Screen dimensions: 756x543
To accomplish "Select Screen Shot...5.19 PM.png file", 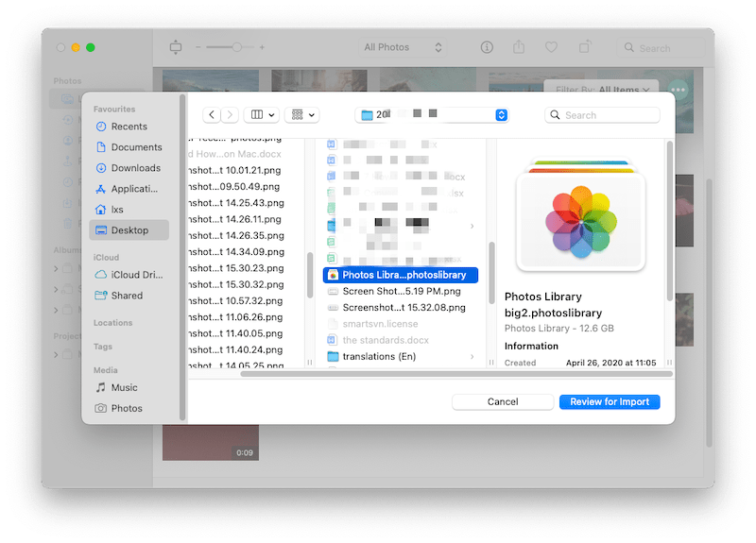I will point(400,291).
